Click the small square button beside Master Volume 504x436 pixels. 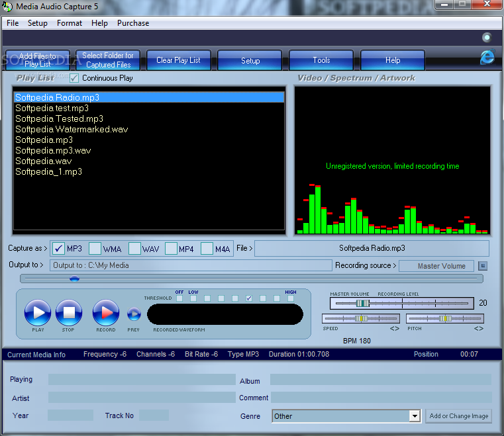click(483, 266)
